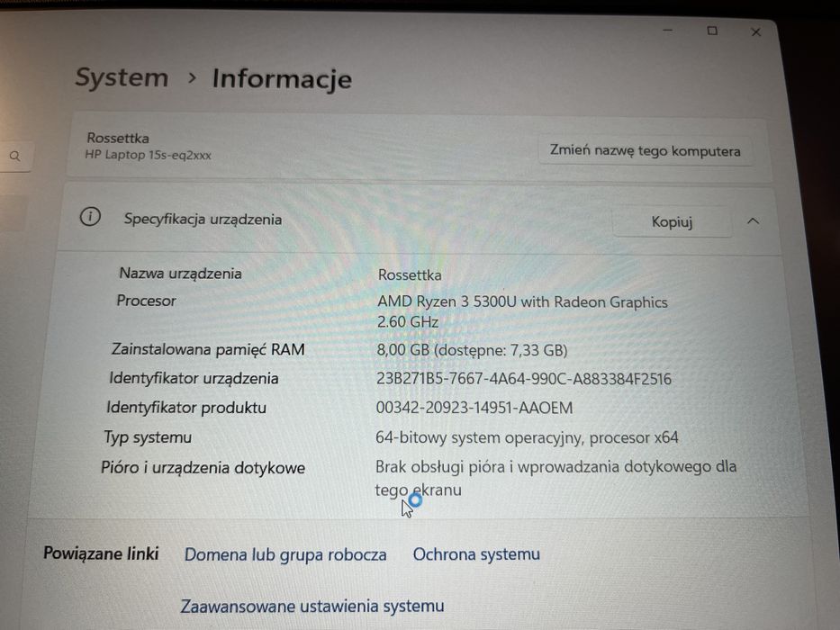Click the Specyfikacja urządzenia header text

[x=203, y=219]
